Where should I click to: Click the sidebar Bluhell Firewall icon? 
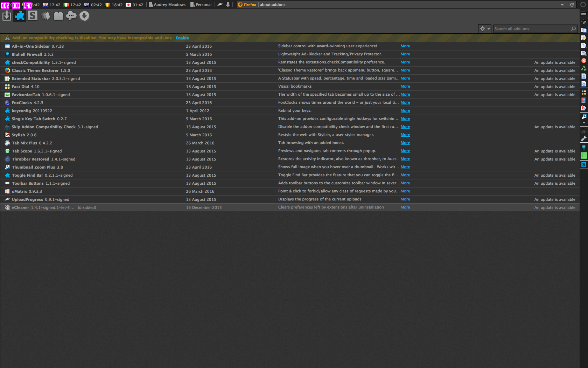pos(584,147)
